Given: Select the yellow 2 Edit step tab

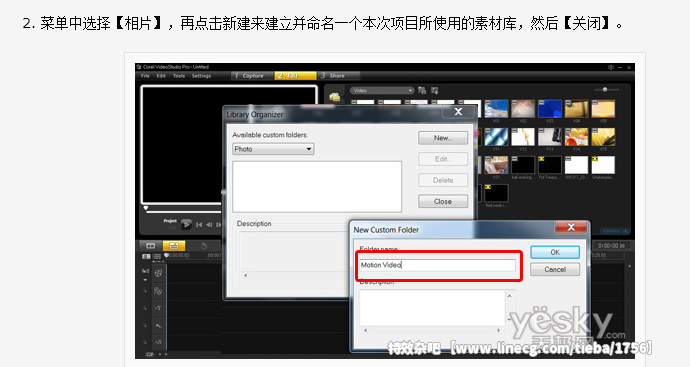Looking at the screenshot, I should click(295, 76).
